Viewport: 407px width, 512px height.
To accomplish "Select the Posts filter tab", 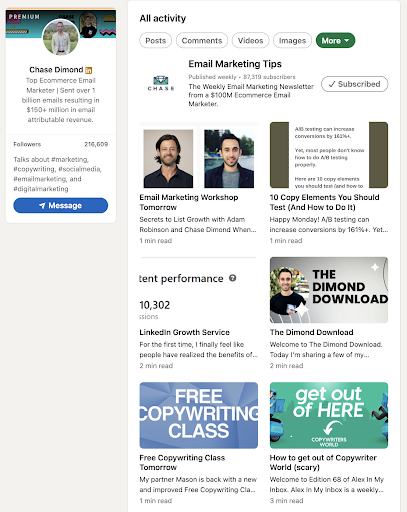I will (x=155, y=40).
